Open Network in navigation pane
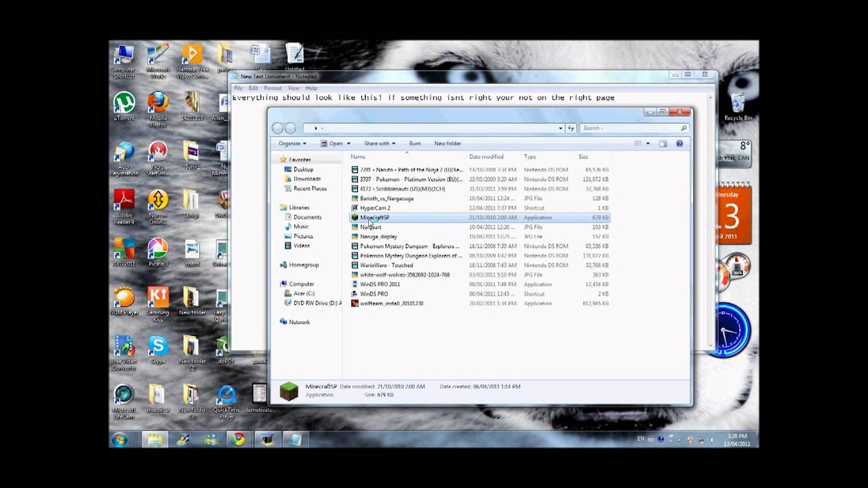868x488 pixels. [294, 323]
